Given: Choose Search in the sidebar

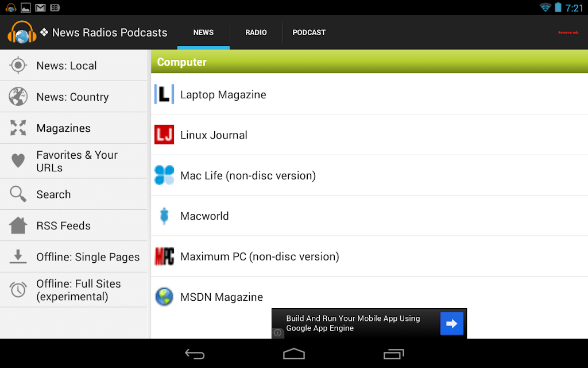Looking at the screenshot, I should coord(73,194).
